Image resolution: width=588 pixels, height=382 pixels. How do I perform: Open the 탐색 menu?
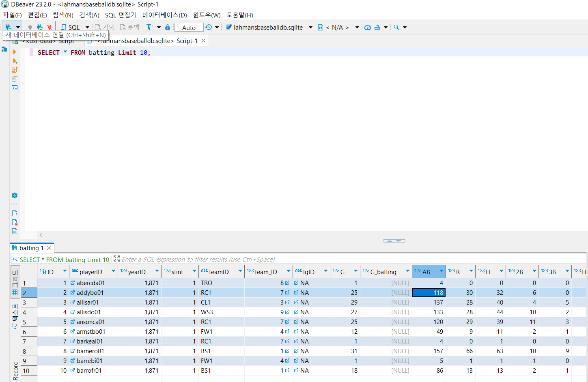(63, 15)
